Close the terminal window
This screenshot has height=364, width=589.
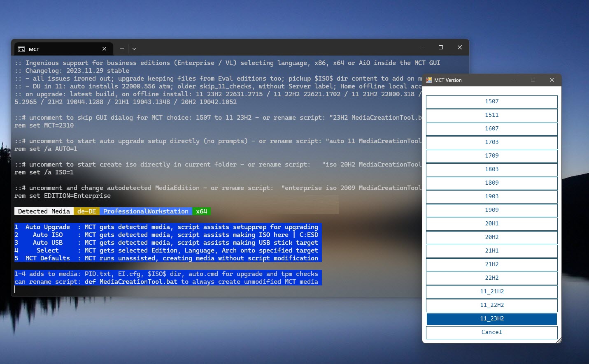(460, 48)
